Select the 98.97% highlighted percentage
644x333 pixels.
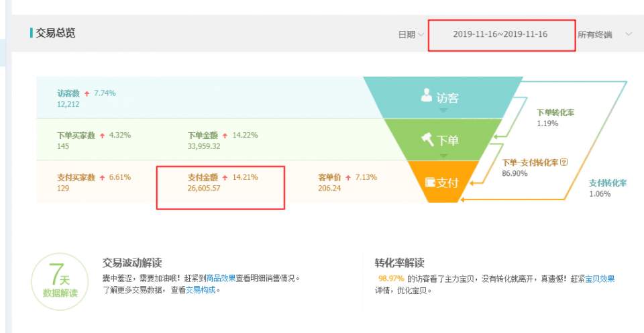(391, 279)
